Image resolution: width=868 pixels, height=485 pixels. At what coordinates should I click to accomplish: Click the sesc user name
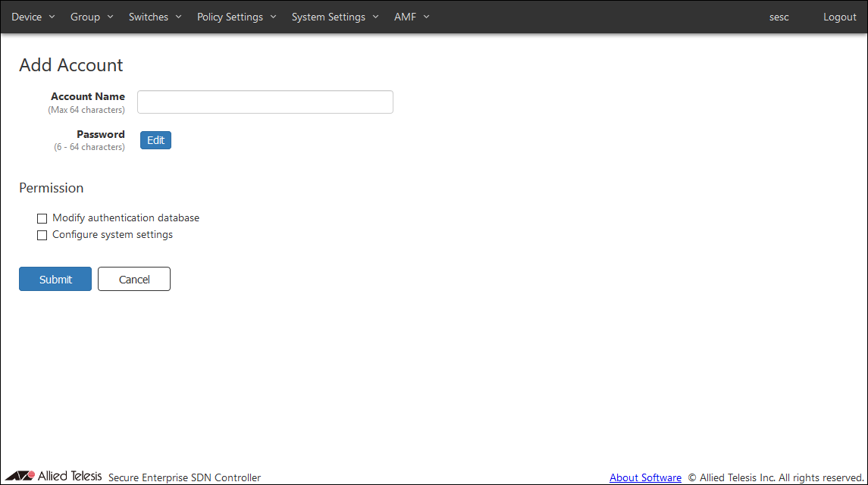click(779, 17)
